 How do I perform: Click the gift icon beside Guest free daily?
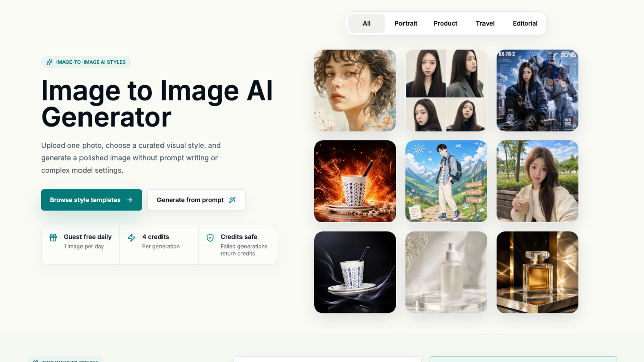pyautogui.click(x=53, y=238)
